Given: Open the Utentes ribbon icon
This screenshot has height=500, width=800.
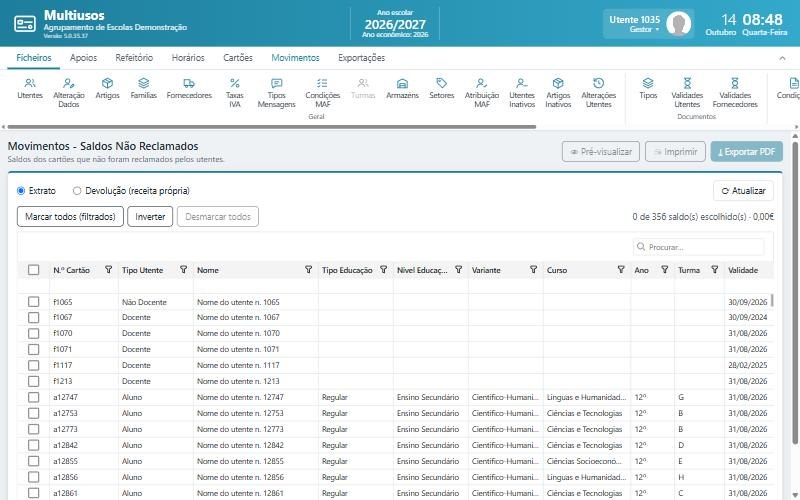Looking at the screenshot, I should [x=30, y=88].
